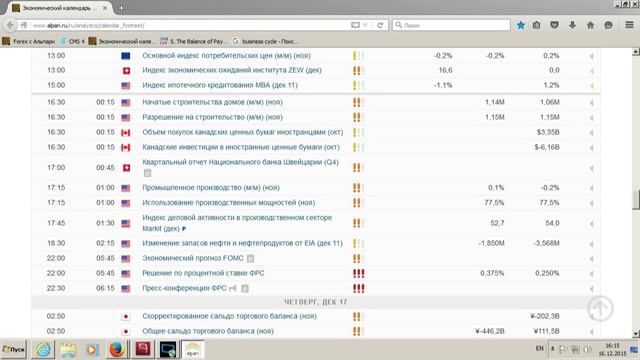Bookmark this page with the star icon

[x=520, y=25]
